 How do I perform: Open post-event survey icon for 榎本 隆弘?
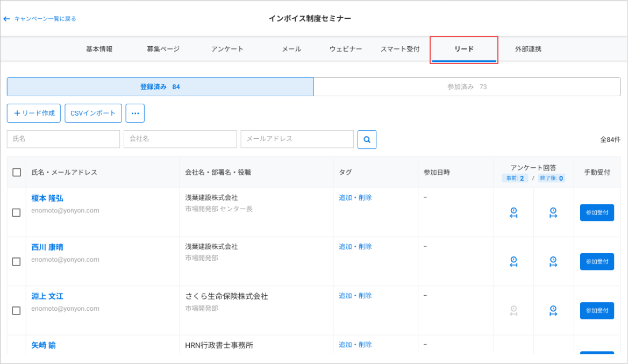(553, 212)
